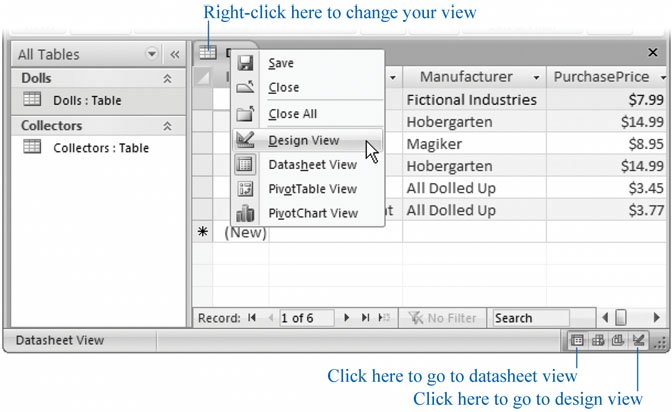672x412 pixels.
Task: Collapse the navigation pane with double chevron
Action: pos(174,54)
